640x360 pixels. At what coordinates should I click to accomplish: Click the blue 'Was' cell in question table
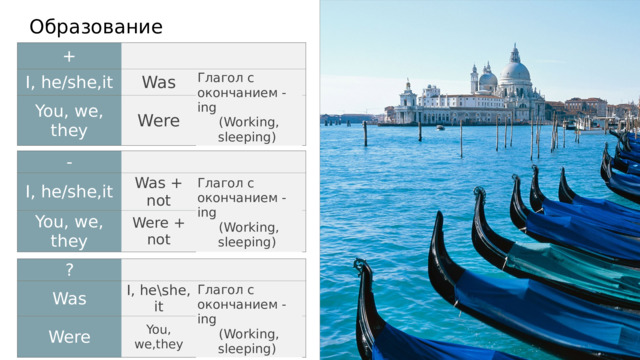coord(69,298)
